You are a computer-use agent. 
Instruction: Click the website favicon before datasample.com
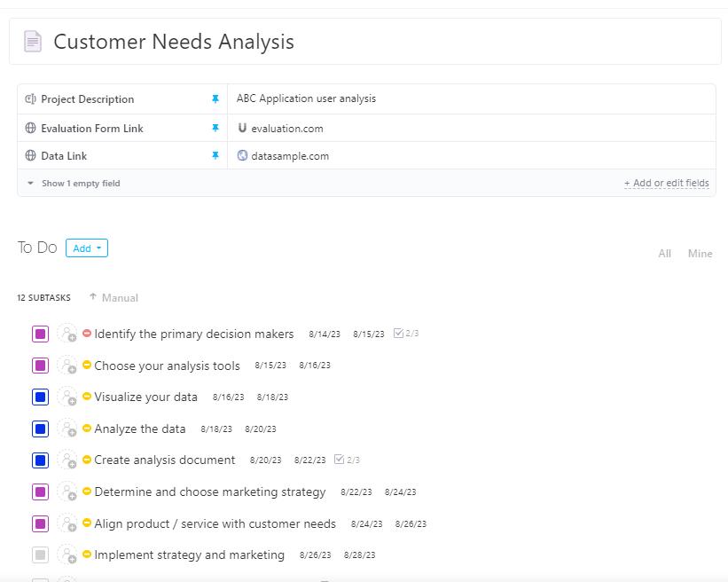coord(241,155)
